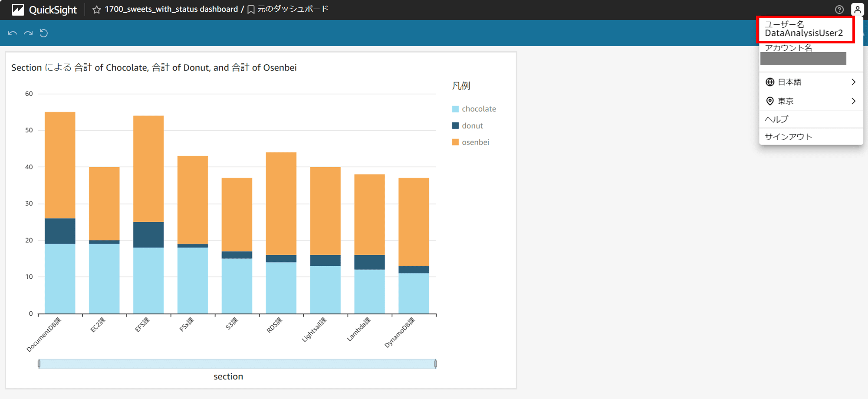868x399 pixels.
Task: Click the osenbei legend label
Action: coord(475,142)
